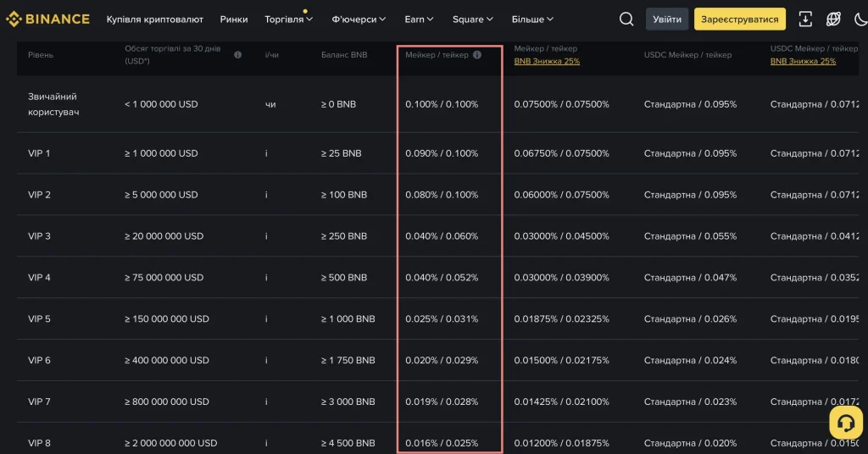The height and width of the screenshot is (454, 868).
Task: Expand the Square dropdown menu
Action: tap(473, 19)
